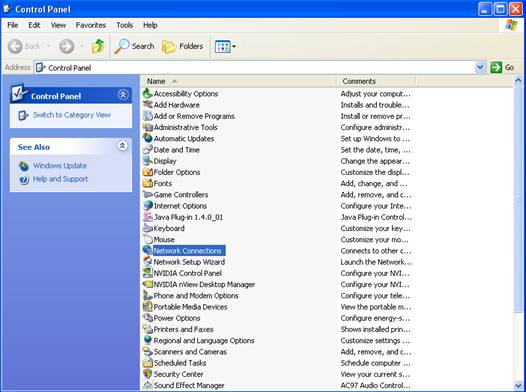Viewport: 526px width, 392px height.
Task: Collapse the See Also sidebar section
Action: click(122, 146)
